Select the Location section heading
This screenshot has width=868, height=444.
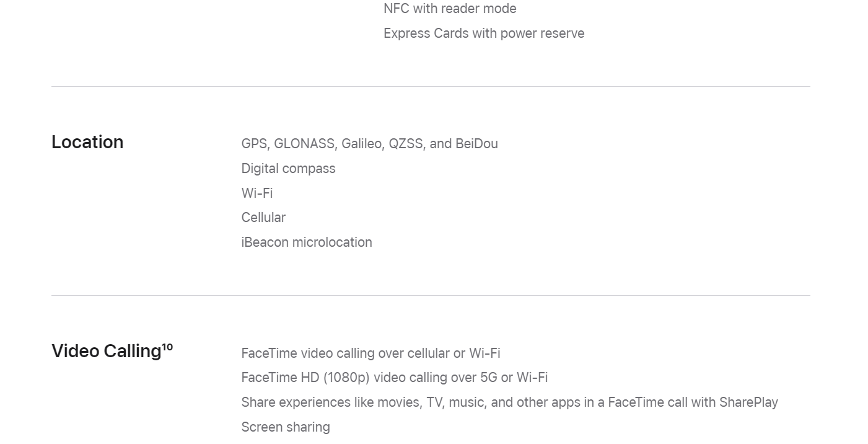[x=87, y=142]
